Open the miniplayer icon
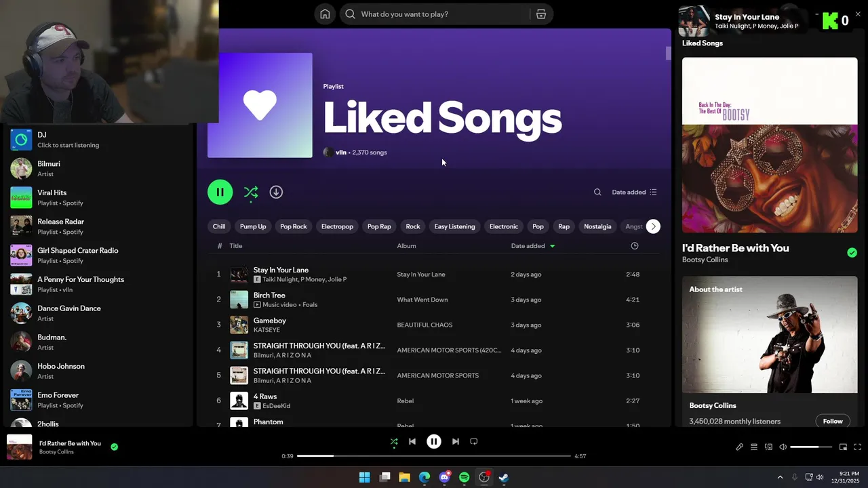The width and height of the screenshot is (868, 488). (x=843, y=447)
